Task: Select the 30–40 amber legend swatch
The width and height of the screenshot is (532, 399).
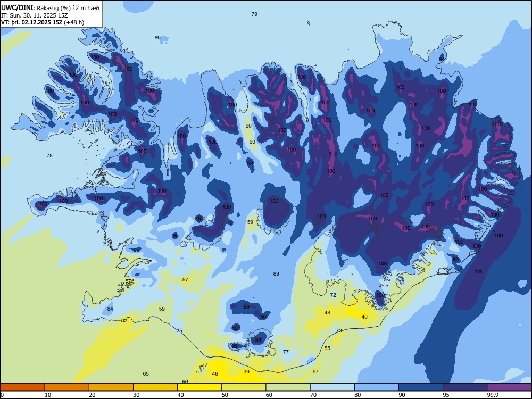Action: tap(155, 387)
